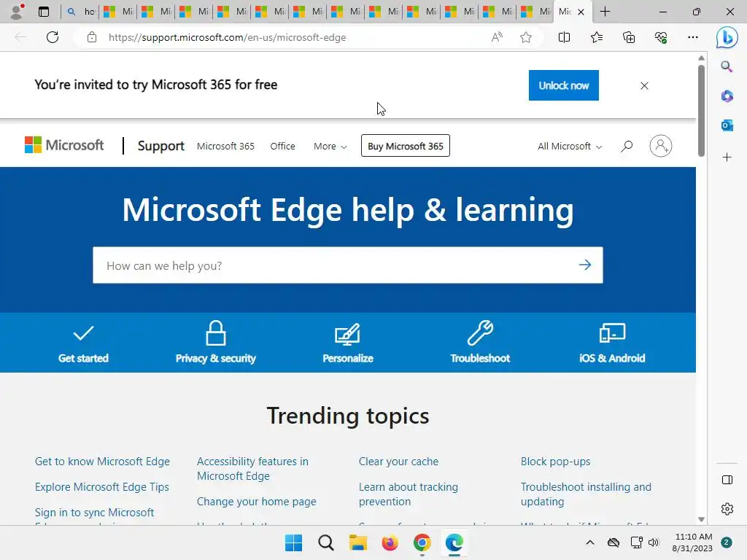The image size is (747, 560).
Task: Open File Explorer from taskbar
Action: pos(357,542)
